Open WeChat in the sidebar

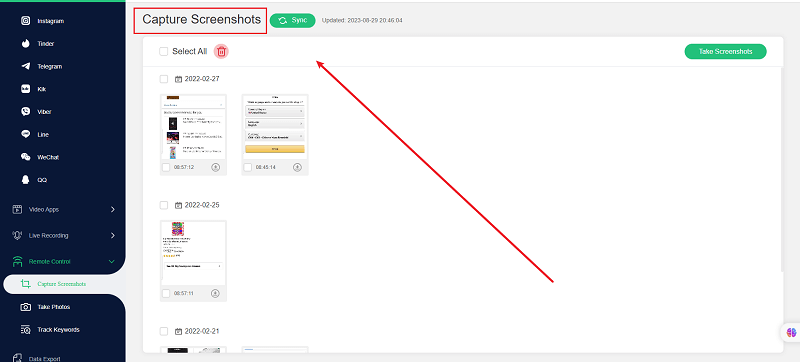(39, 157)
